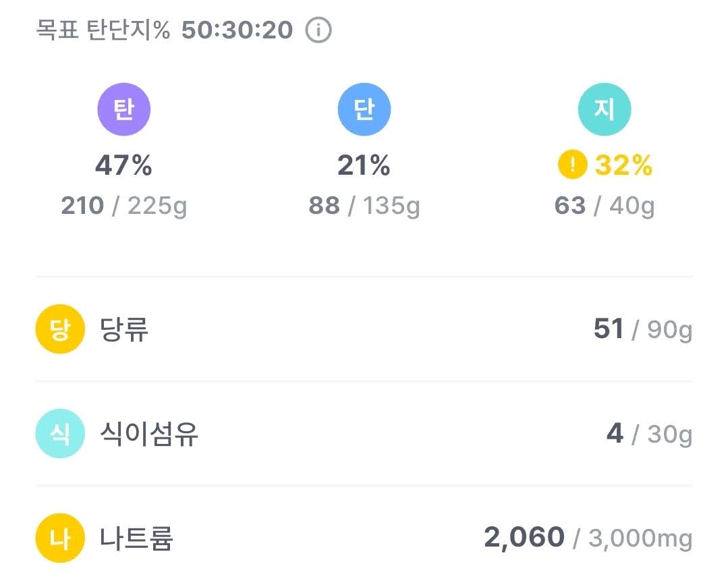Viewport: 728px width, 583px height.
Task: Tap the 목표 탄단지% 50:30:20 label
Action: (165, 30)
